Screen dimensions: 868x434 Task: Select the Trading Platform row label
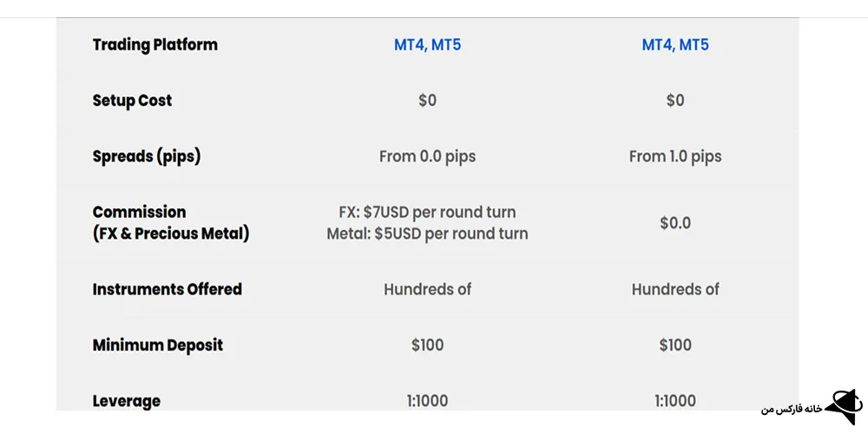click(155, 44)
